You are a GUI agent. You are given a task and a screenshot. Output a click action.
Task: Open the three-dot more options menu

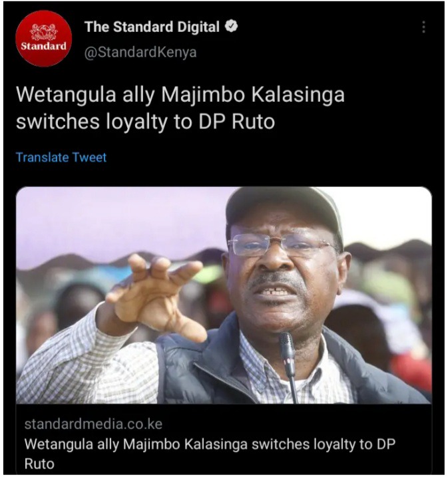click(423, 27)
